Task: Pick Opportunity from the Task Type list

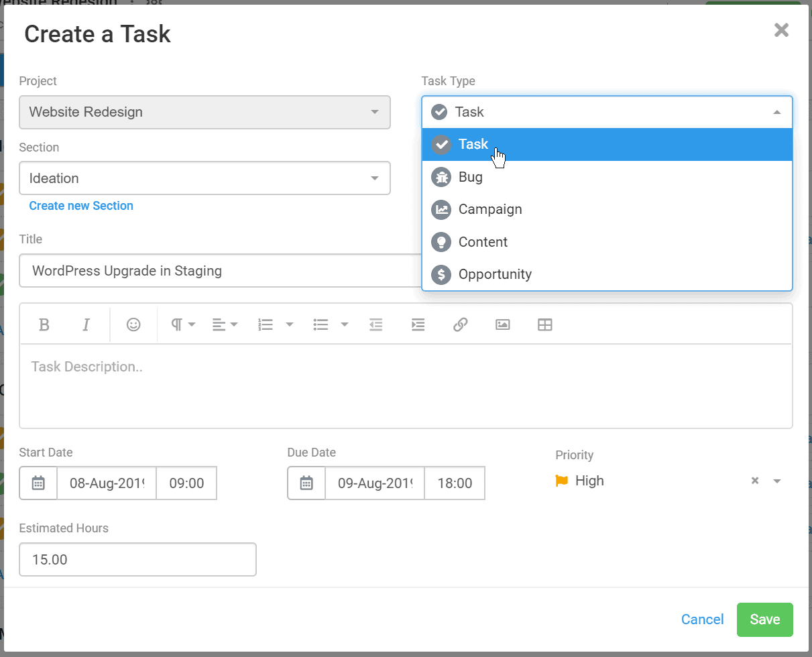Action: tap(494, 274)
